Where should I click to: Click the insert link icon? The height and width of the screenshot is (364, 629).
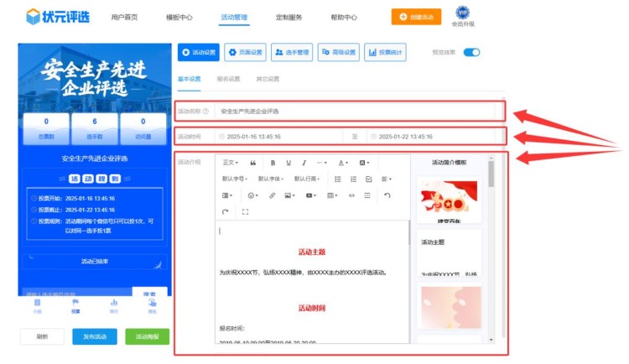272,195
